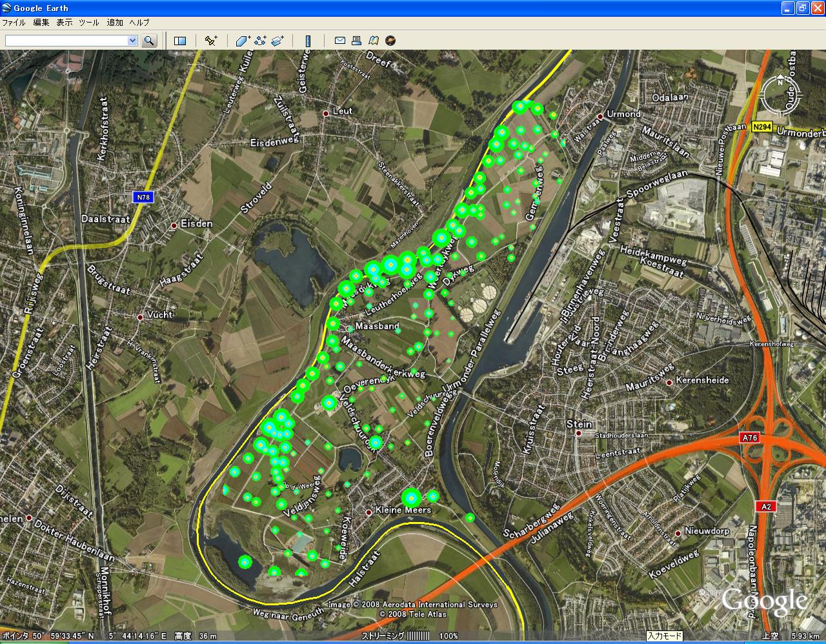
Task: Click inside the search text field
Action: tap(66, 41)
